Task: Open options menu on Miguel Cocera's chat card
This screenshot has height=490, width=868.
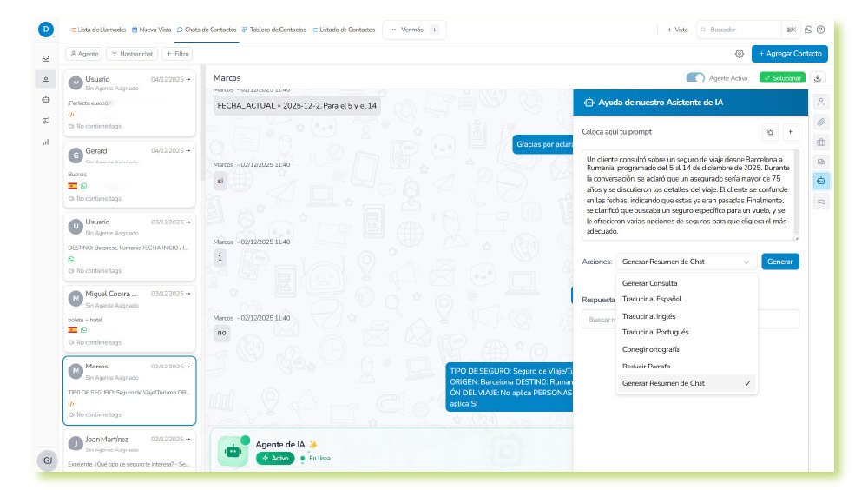Action: [188, 294]
